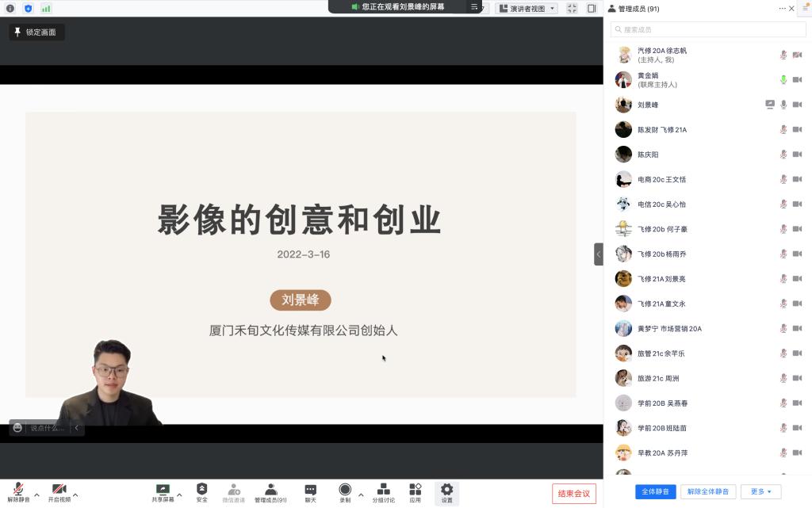This screenshot has height=508, width=812.
Task: Select member 电商 20c 王文恬
Action: 708,179
